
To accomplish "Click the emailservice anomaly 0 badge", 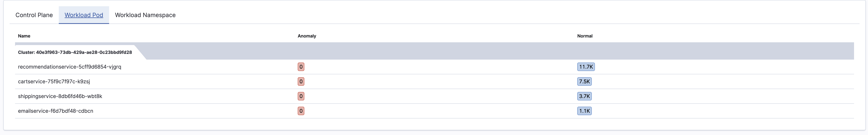I will tap(301, 111).
